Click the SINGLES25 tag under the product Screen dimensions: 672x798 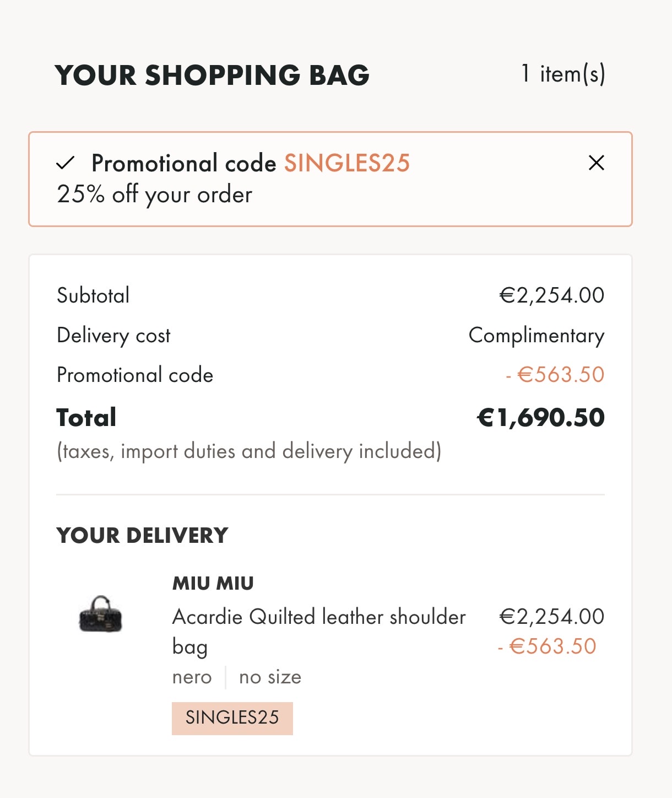[232, 718]
